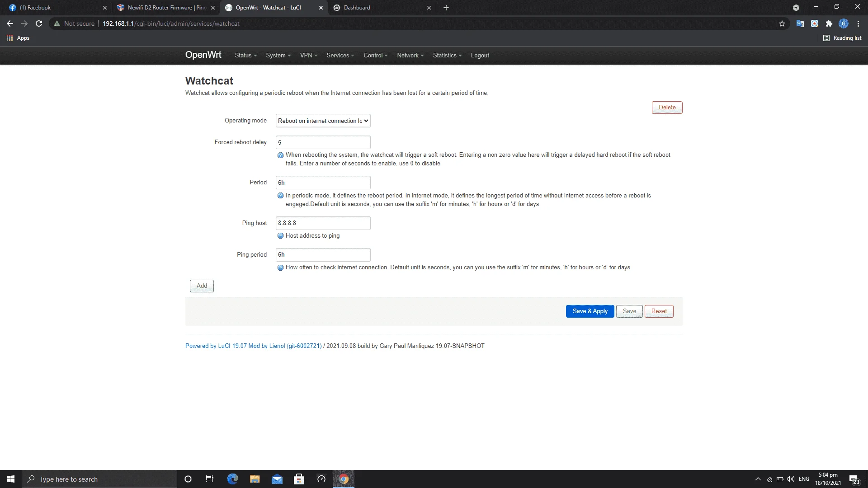Open the Reading list
Image resolution: width=868 pixels, height=488 pixels.
842,38
